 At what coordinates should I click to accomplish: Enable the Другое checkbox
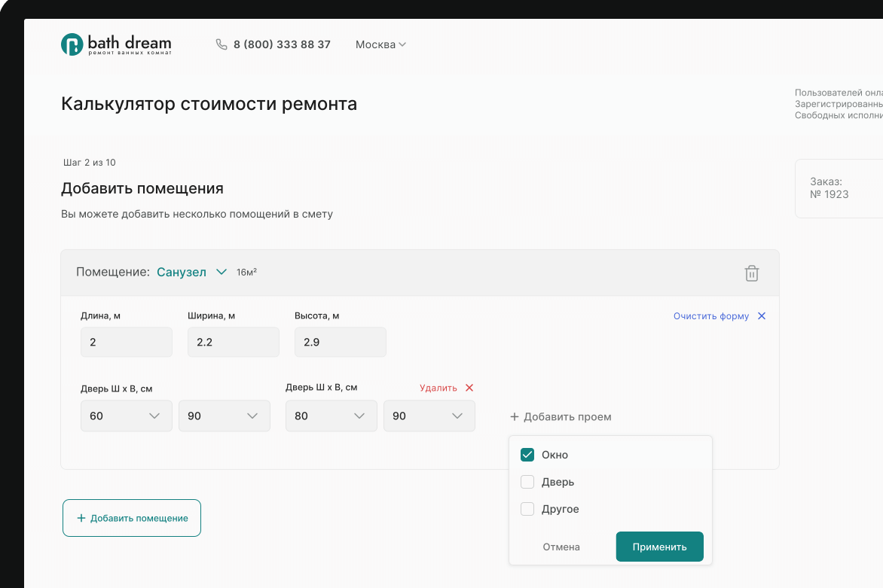[x=527, y=509]
